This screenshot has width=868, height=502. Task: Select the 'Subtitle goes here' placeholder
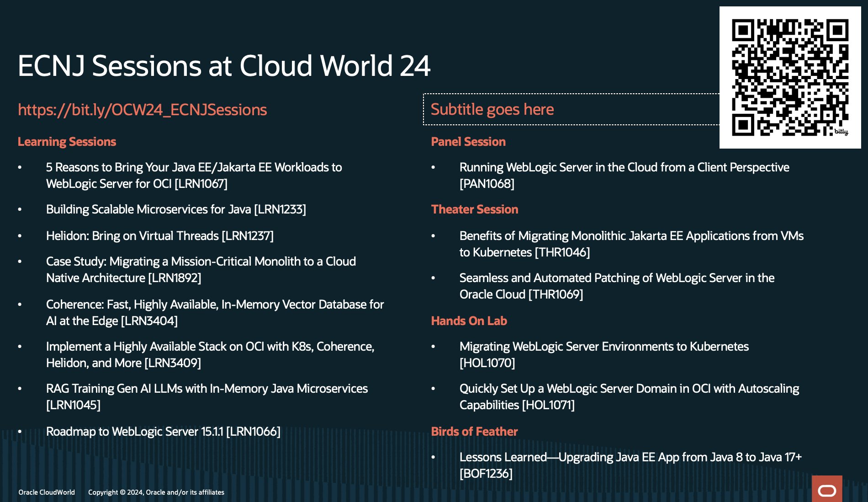coord(571,109)
